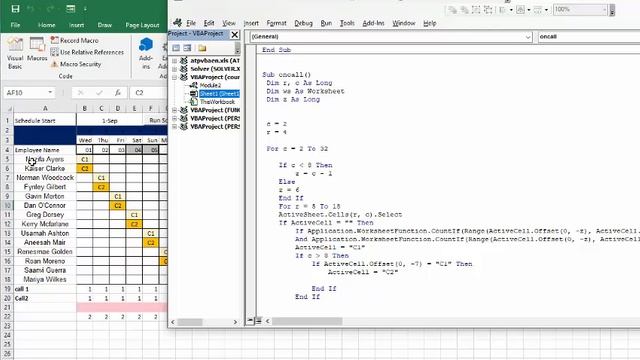Select the Schedule Start cell
640x360 pixels.
click(x=45, y=120)
